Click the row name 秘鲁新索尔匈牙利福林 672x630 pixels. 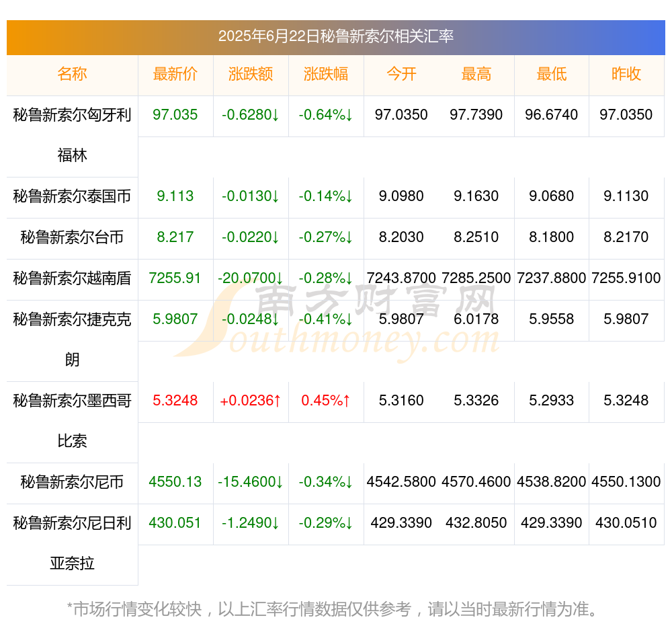72,135
